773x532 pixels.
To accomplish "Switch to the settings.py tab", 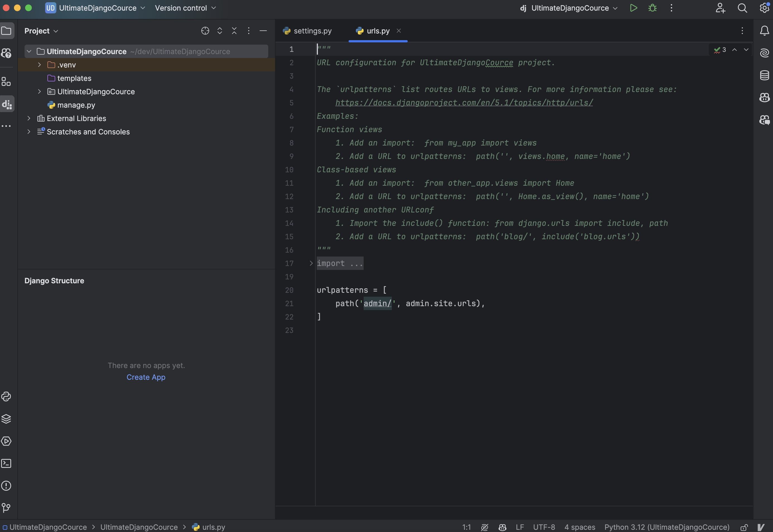I will click(307, 31).
